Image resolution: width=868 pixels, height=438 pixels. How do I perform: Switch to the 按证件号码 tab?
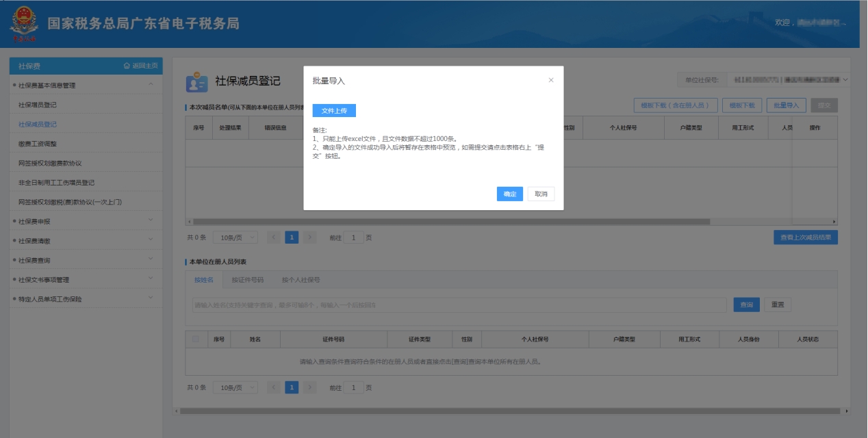[x=247, y=280]
